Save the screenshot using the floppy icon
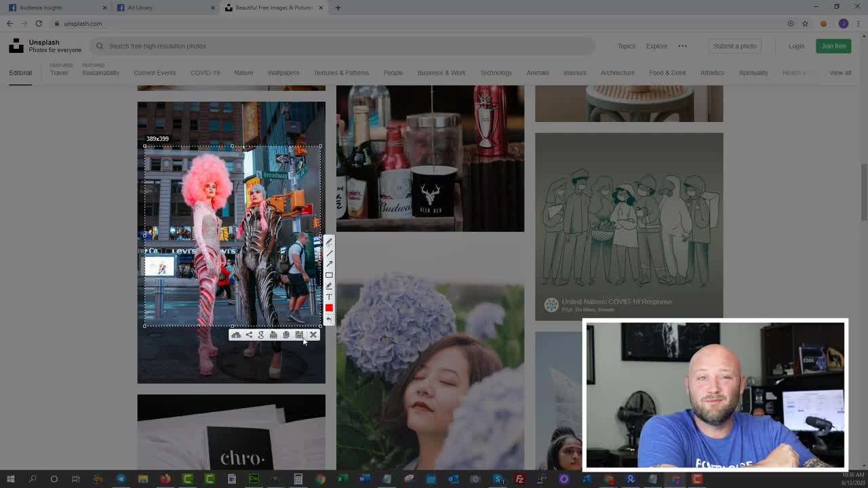 (299, 335)
